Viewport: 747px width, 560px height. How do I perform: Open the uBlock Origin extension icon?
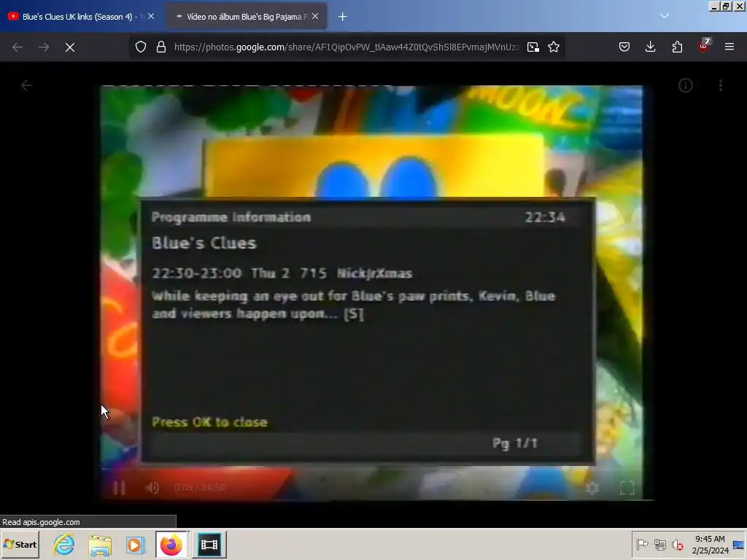(704, 46)
